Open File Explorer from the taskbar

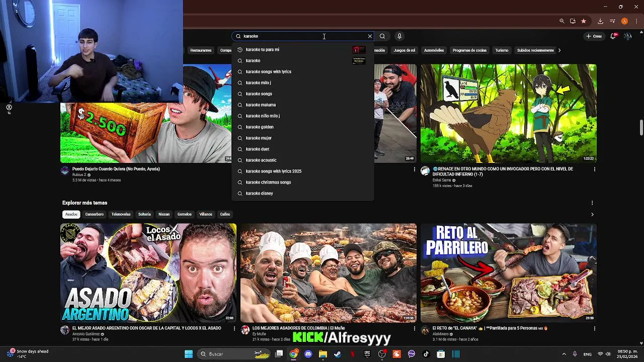pyautogui.click(x=323, y=354)
